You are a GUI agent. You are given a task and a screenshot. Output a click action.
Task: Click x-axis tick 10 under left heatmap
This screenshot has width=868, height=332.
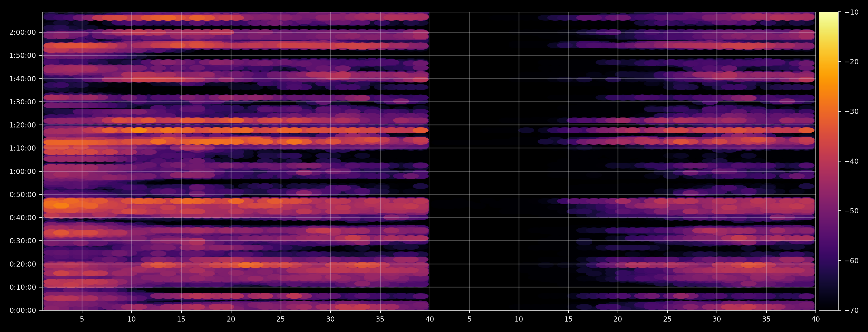coord(131,319)
